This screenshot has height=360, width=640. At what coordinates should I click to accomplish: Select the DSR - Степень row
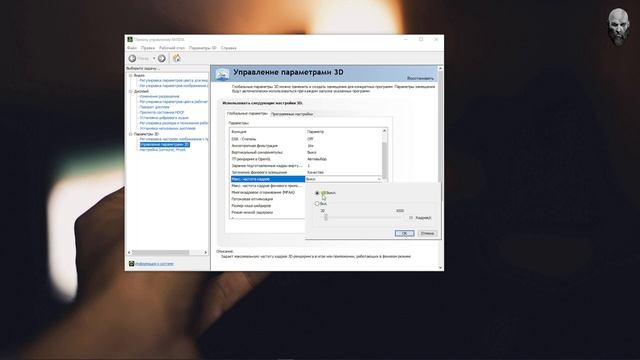(306, 139)
